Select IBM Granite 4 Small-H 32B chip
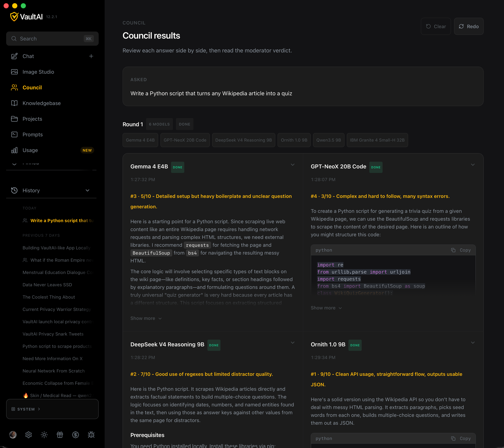This screenshot has width=504, height=448. pyautogui.click(x=377, y=140)
